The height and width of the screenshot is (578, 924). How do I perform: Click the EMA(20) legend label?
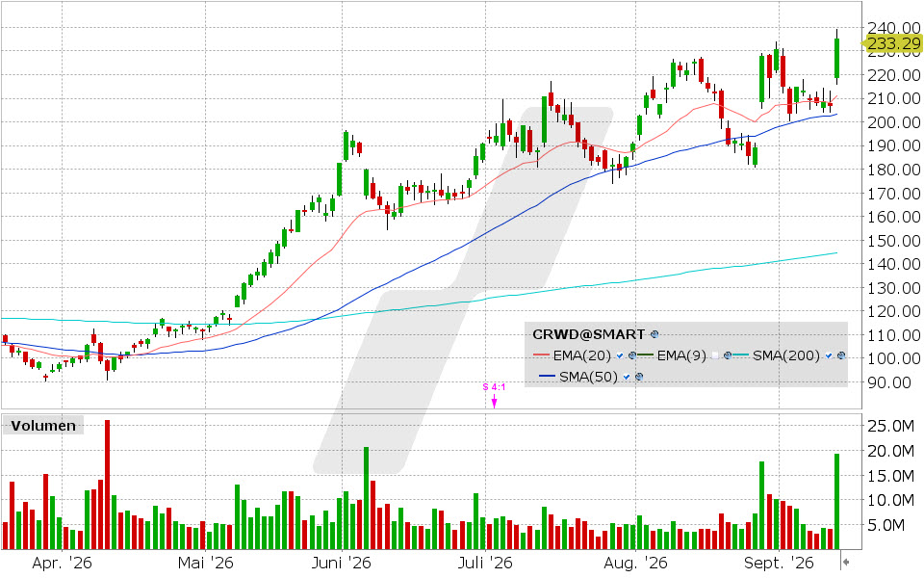[582, 355]
